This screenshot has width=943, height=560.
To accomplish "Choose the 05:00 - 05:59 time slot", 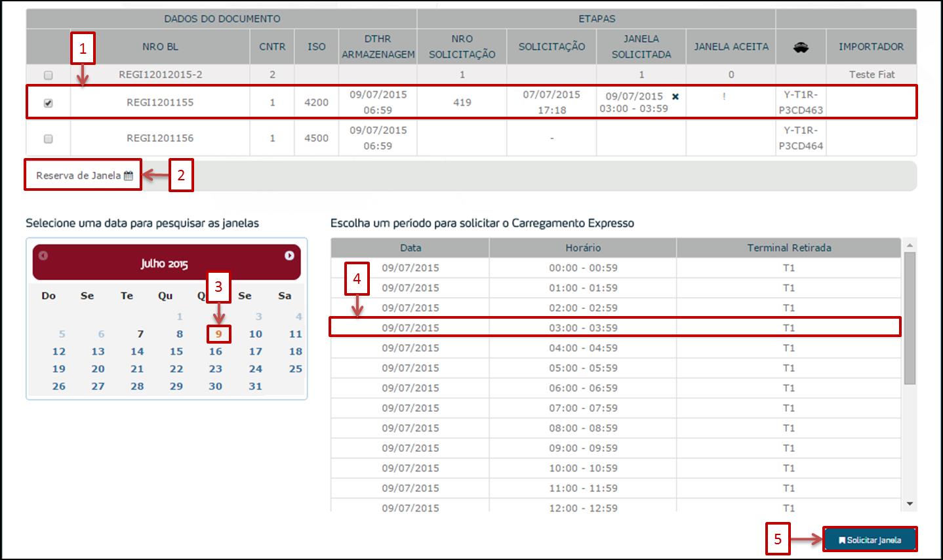I will [616, 368].
